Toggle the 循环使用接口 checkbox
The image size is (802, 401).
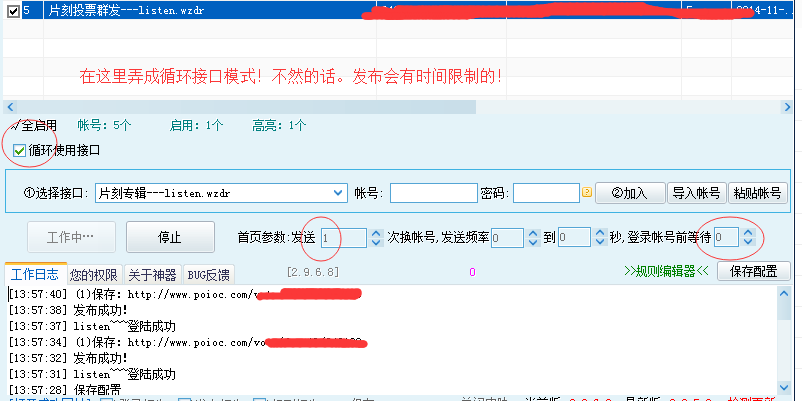tap(19, 150)
